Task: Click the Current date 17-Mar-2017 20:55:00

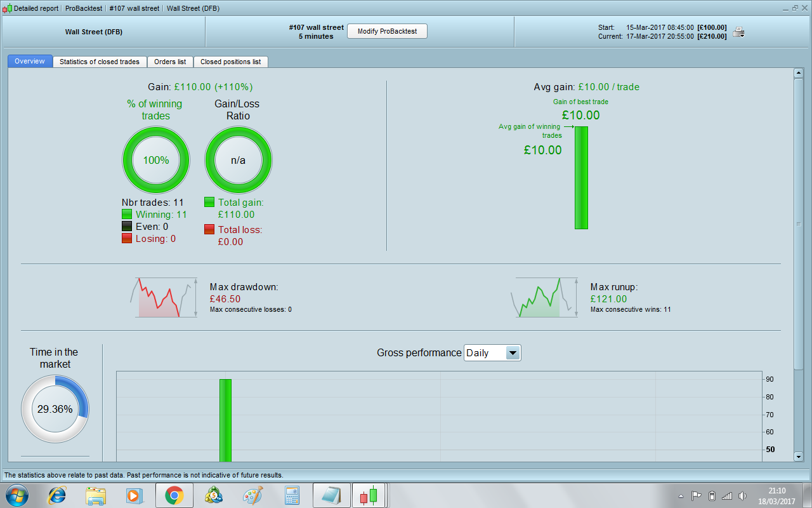Action: click(660, 37)
